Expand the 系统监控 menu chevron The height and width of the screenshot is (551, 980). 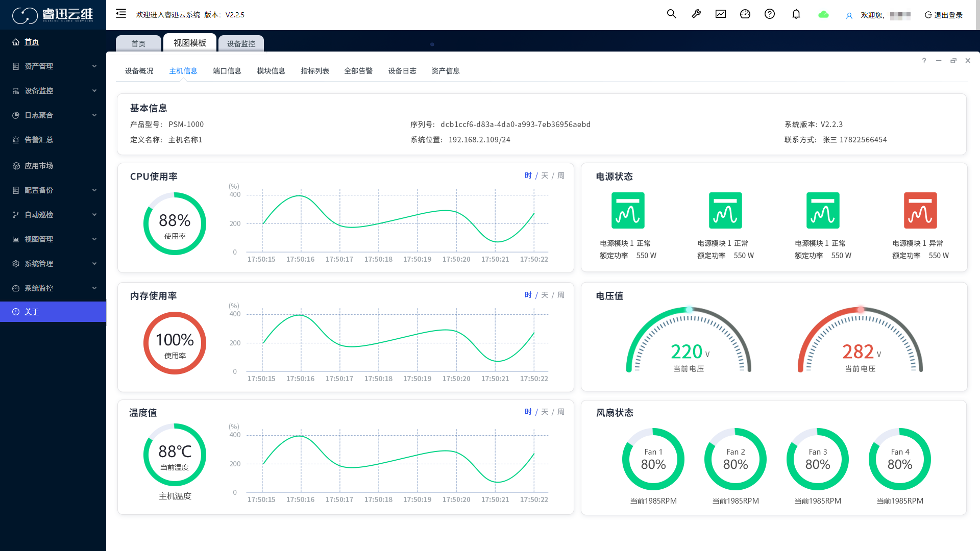(x=94, y=288)
